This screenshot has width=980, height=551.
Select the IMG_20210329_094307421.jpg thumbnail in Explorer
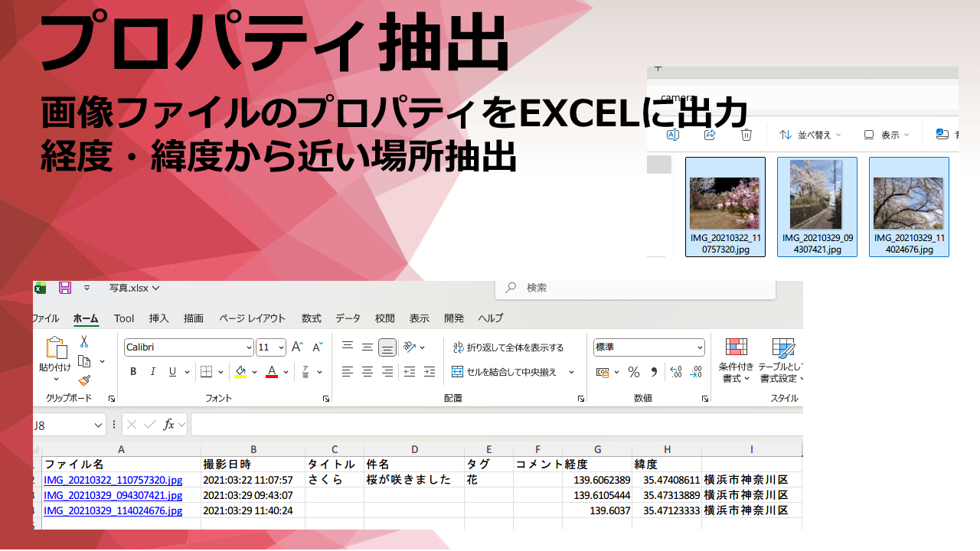(x=817, y=206)
